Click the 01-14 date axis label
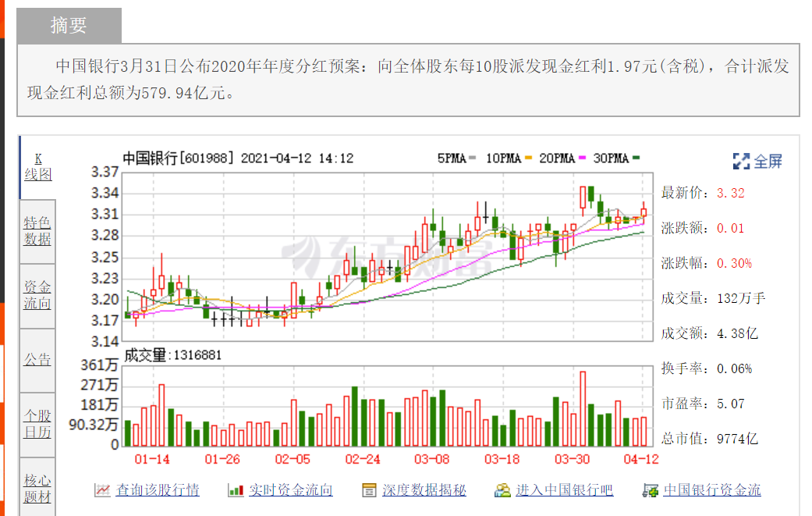 tap(152, 459)
